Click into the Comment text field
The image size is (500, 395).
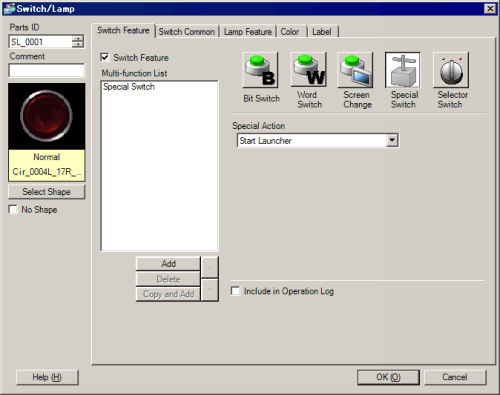click(47, 70)
